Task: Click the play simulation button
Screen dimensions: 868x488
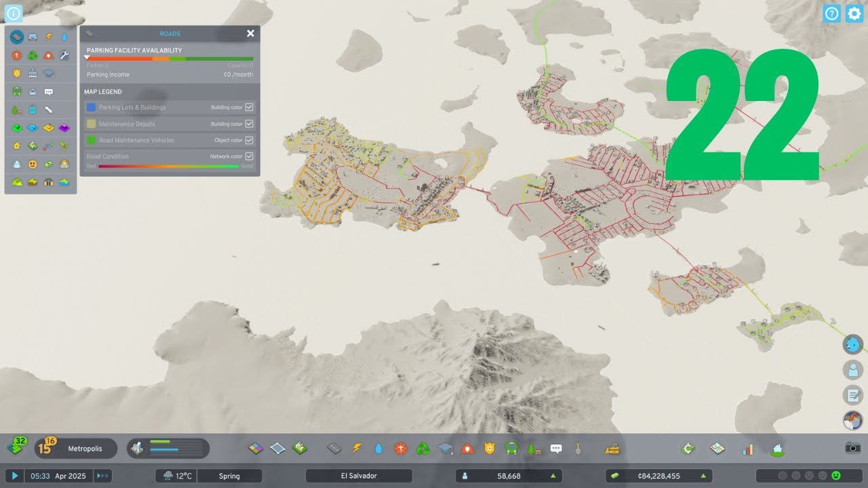Action: (14, 476)
